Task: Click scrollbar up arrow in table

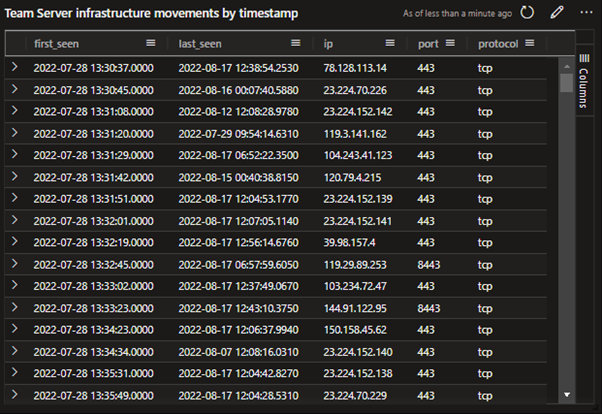Action: pyautogui.click(x=567, y=66)
